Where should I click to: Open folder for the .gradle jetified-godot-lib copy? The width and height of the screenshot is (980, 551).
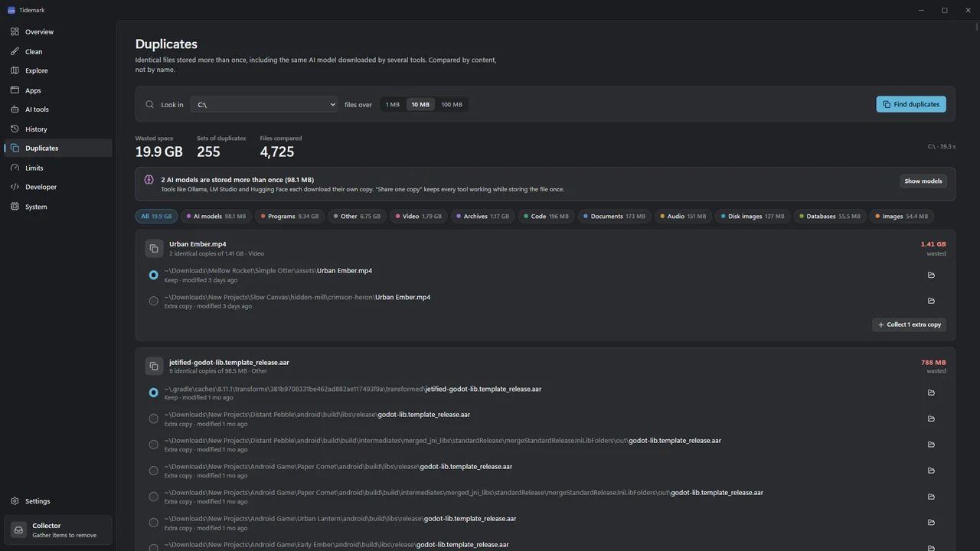(x=931, y=393)
